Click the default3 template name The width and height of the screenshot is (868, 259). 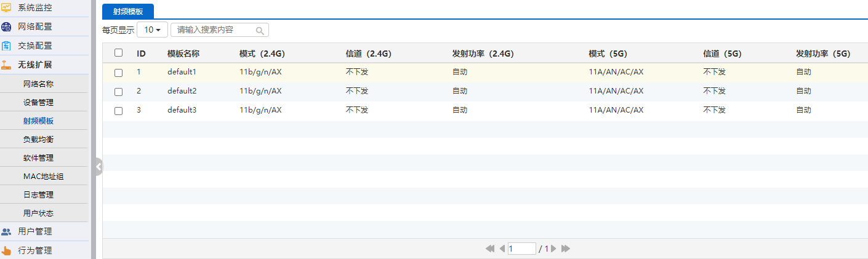pyautogui.click(x=182, y=110)
